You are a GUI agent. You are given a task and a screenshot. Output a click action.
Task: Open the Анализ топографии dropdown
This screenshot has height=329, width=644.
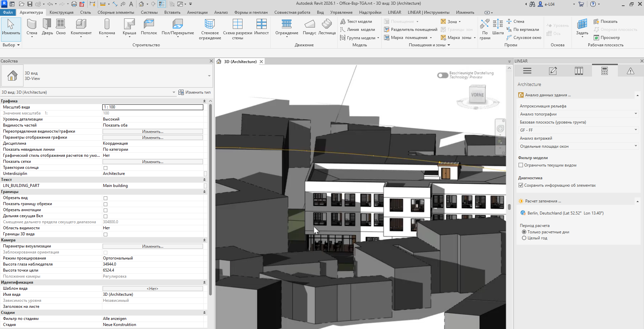(x=578, y=114)
